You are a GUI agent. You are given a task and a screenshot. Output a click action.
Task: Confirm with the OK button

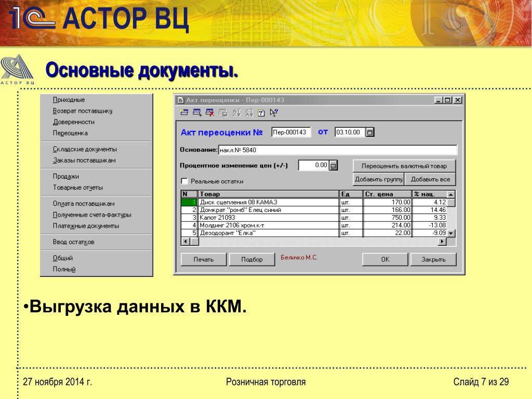[x=385, y=259]
